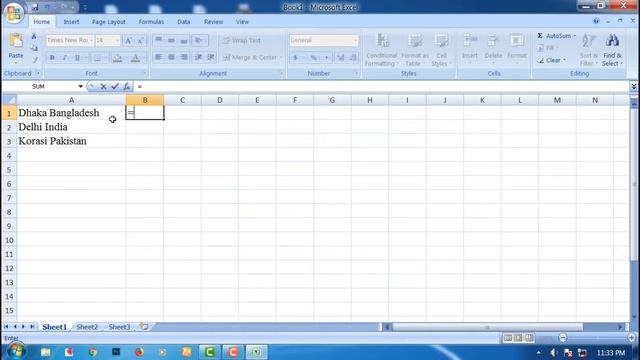The image size is (640, 360).
Task: Switch to Page Layout view icon
Action: [x=518, y=338]
